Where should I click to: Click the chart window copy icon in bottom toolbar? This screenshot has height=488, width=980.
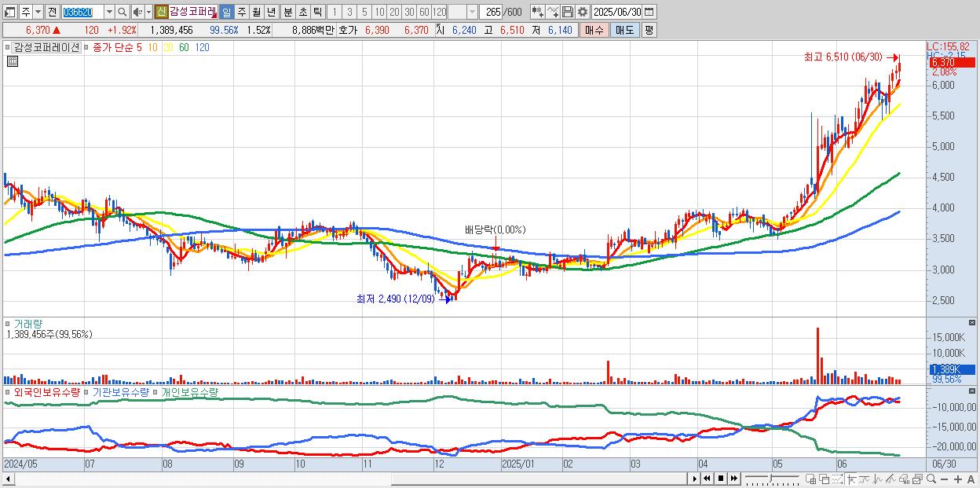(917, 479)
